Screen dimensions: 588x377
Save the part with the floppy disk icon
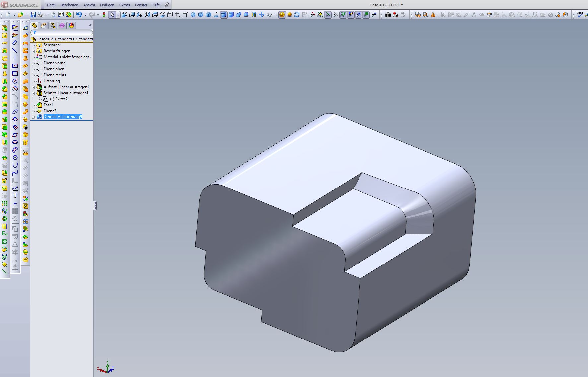tap(33, 15)
